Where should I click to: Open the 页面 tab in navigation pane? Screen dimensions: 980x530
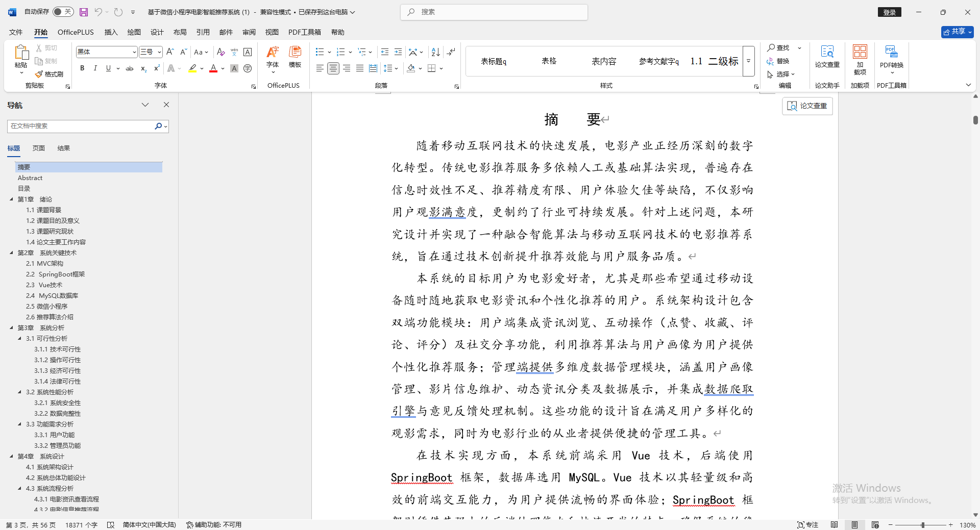[x=38, y=148]
